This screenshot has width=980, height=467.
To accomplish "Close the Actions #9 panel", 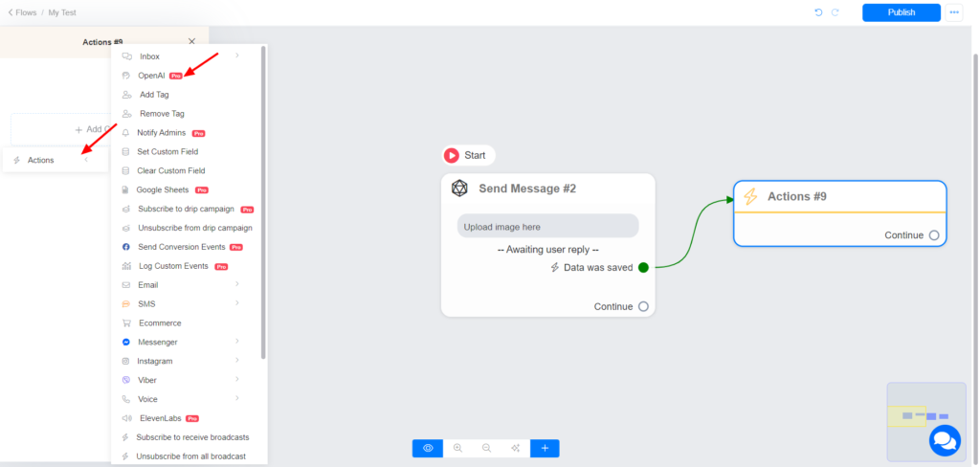I will pyautogui.click(x=191, y=41).
